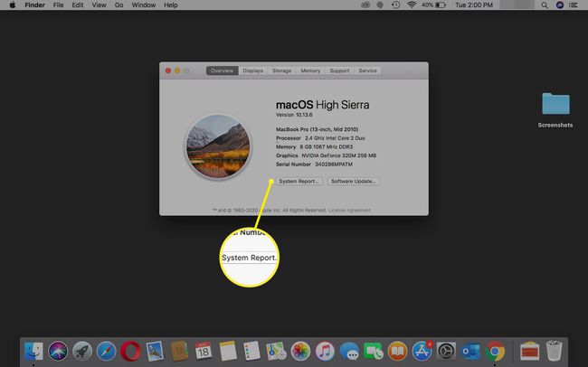Open the Edit menu

pyautogui.click(x=78, y=5)
